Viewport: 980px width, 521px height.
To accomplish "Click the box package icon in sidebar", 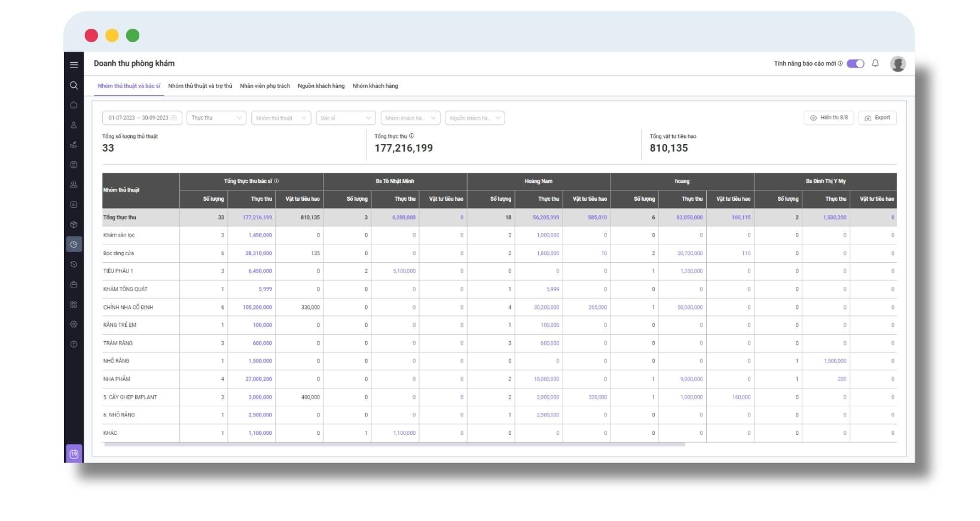I will [74, 225].
